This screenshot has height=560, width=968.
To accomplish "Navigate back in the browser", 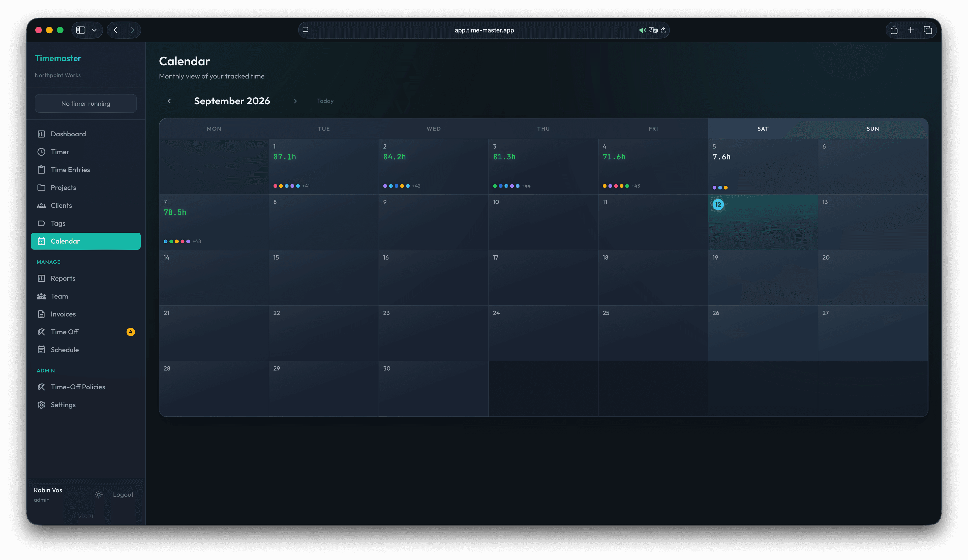I will tap(116, 30).
